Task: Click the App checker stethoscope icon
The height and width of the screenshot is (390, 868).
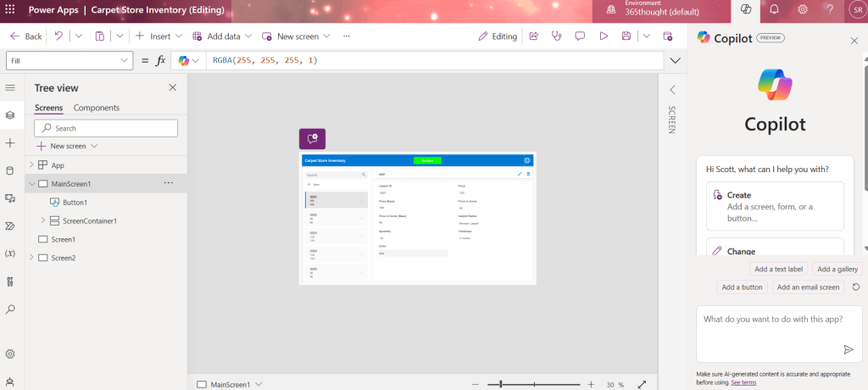Action: point(557,36)
